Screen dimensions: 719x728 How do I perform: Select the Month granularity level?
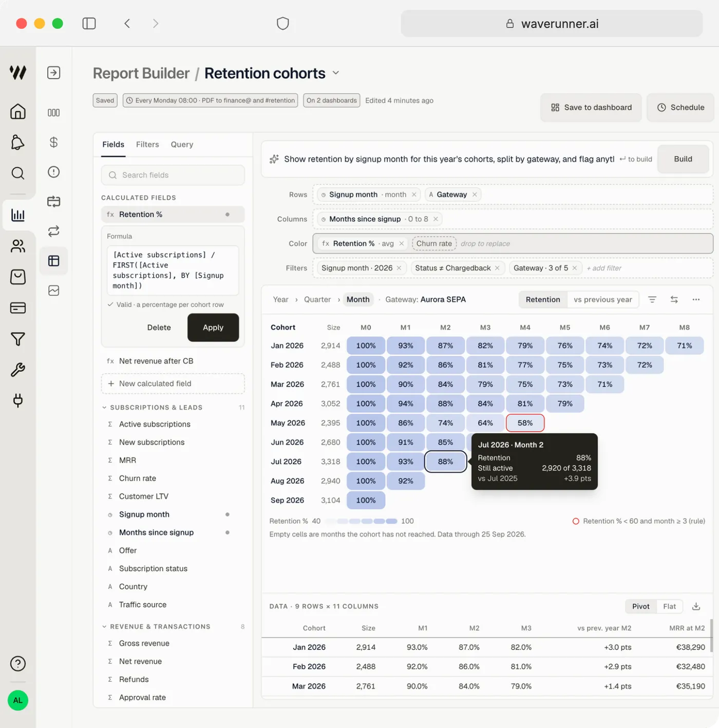click(358, 299)
